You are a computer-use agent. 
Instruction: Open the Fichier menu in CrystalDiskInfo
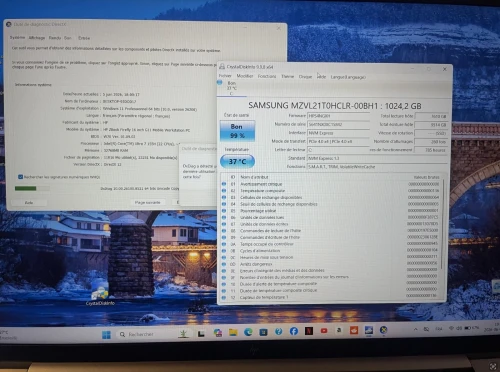click(225, 76)
